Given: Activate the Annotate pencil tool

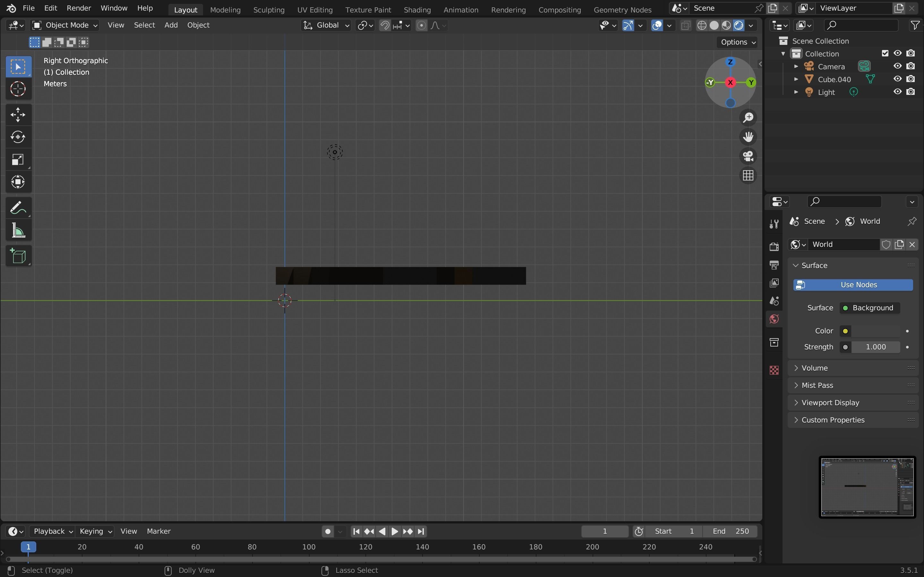Looking at the screenshot, I should click(x=18, y=208).
